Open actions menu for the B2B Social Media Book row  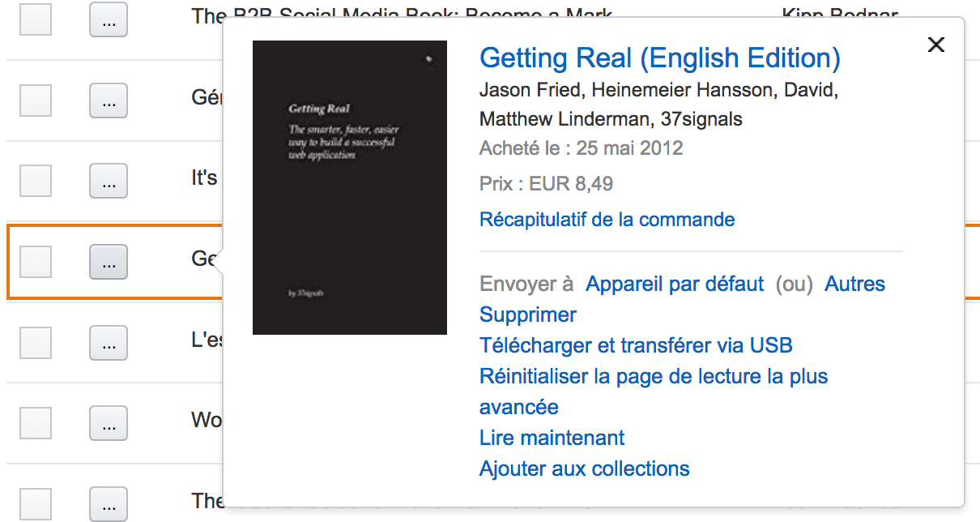tap(109, 19)
